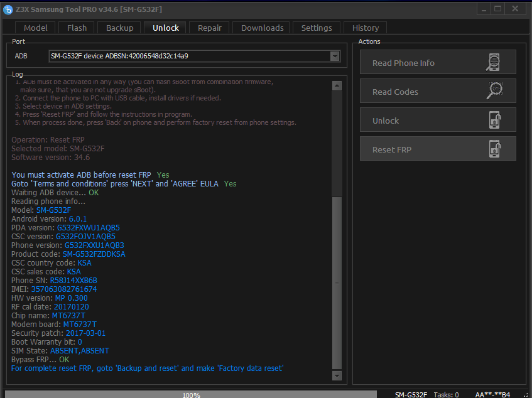Click the Unlock phone padlock icon
The image size is (532, 398).
click(495, 120)
